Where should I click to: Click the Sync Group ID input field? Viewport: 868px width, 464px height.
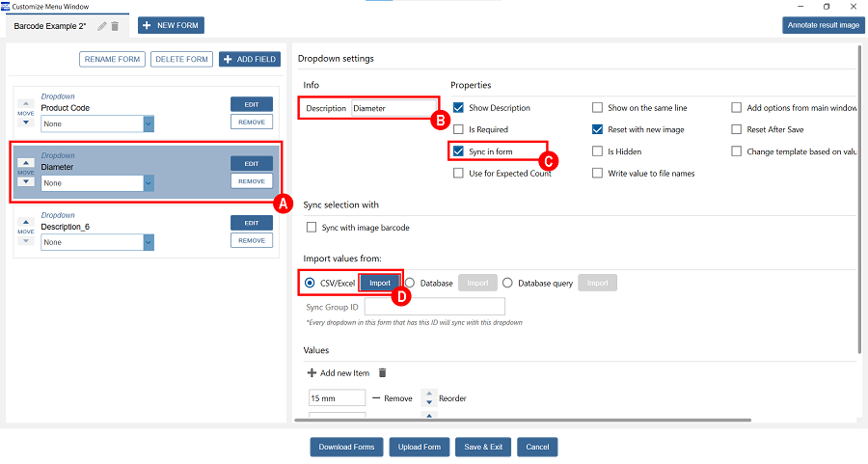click(x=434, y=307)
